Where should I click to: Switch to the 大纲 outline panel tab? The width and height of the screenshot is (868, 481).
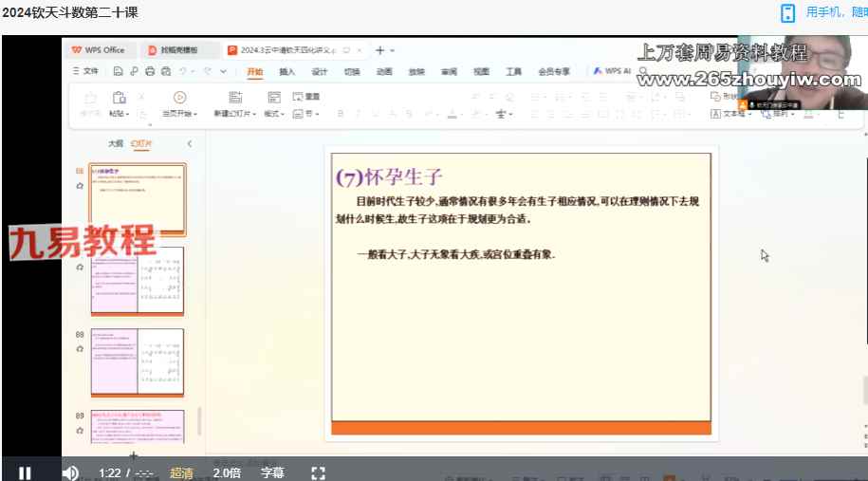pyautogui.click(x=115, y=143)
